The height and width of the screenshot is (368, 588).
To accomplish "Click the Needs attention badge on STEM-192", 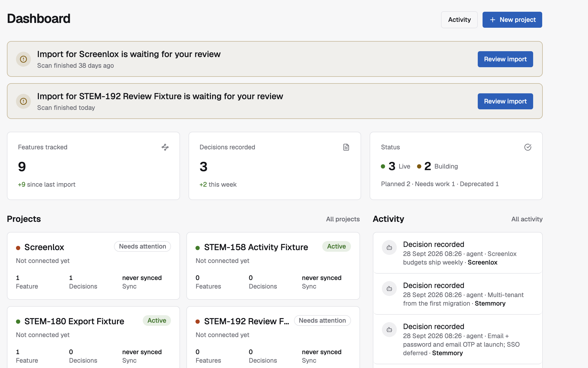I will (x=322, y=321).
